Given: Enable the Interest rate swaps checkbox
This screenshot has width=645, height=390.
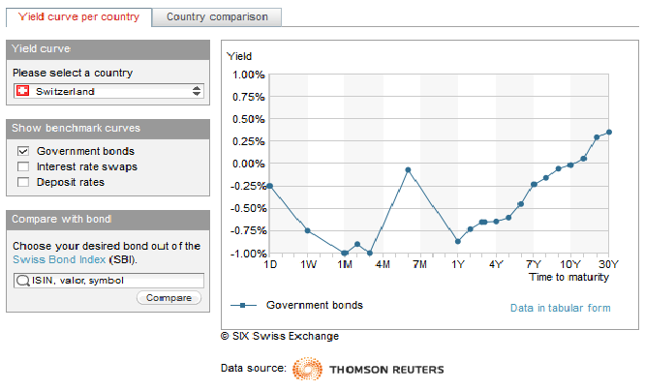Looking at the screenshot, I should tap(23, 167).
